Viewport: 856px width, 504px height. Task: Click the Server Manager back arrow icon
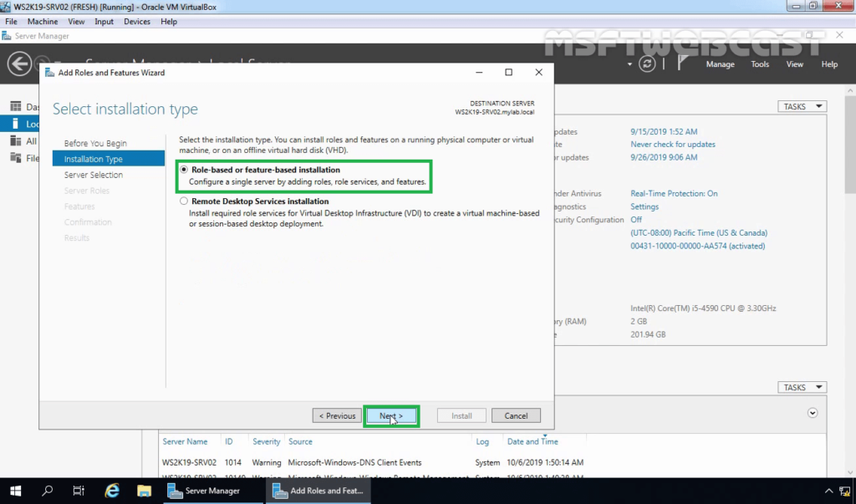(18, 64)
